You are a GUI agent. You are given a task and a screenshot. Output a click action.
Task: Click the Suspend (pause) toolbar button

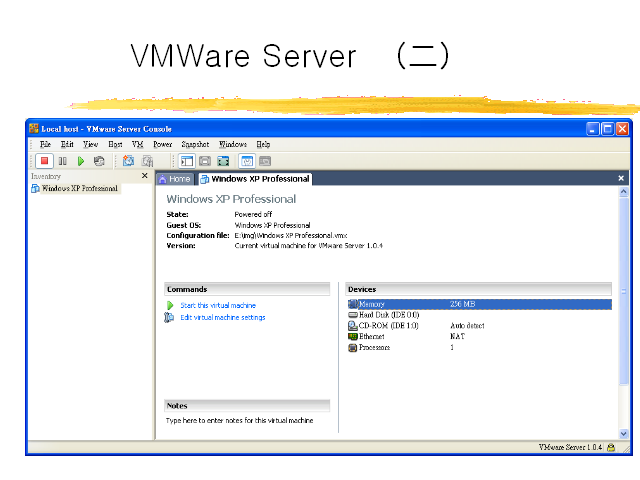point(62,161)
